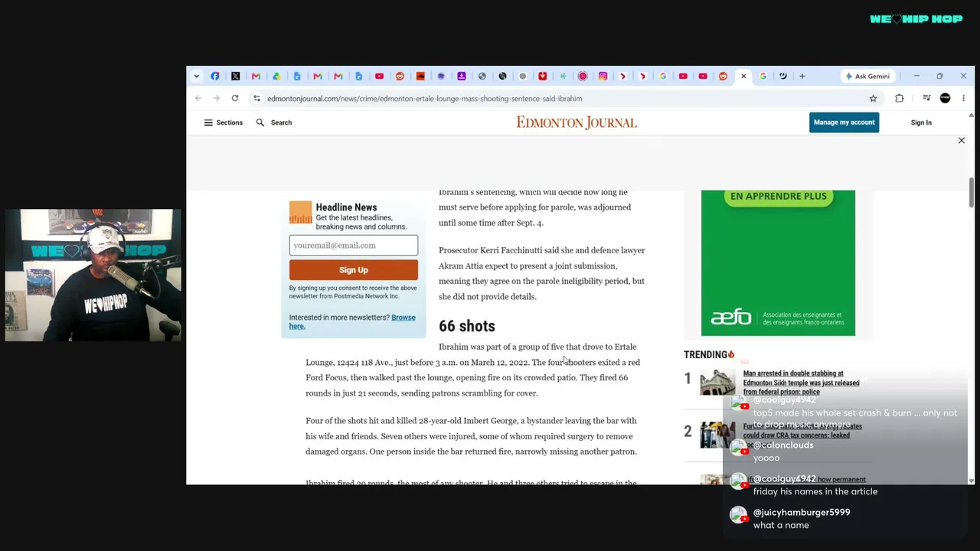
Task: Click the 'Headline News' newsletter title
Action: (x=346, y=207)
